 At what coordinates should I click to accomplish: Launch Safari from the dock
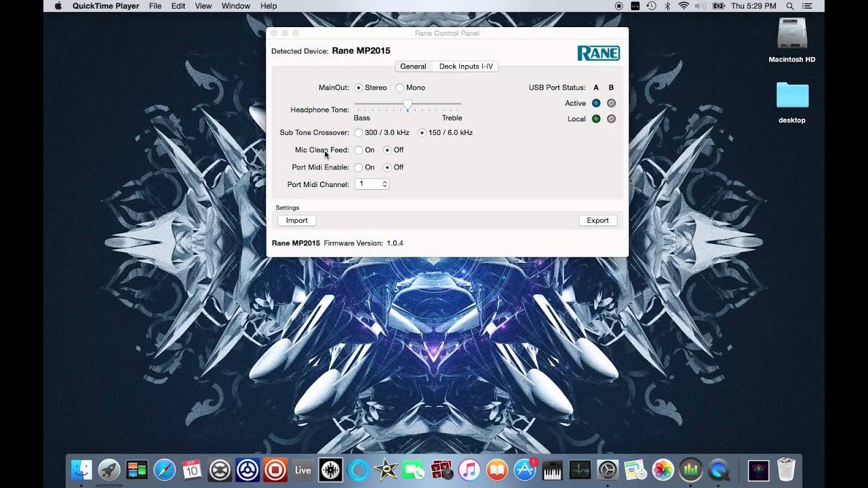click(164, 470)
